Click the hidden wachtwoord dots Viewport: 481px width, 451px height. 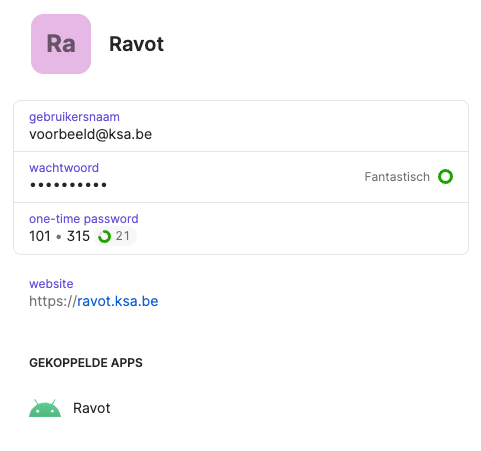point(68,185)
